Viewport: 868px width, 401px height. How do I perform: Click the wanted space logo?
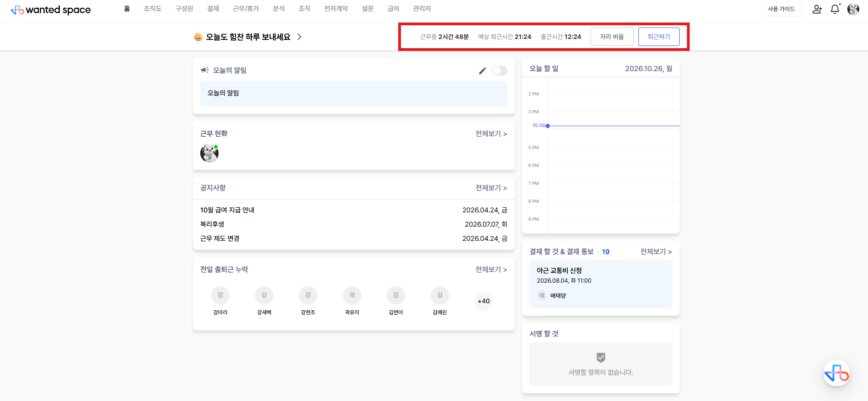click(x=51, y=10)
